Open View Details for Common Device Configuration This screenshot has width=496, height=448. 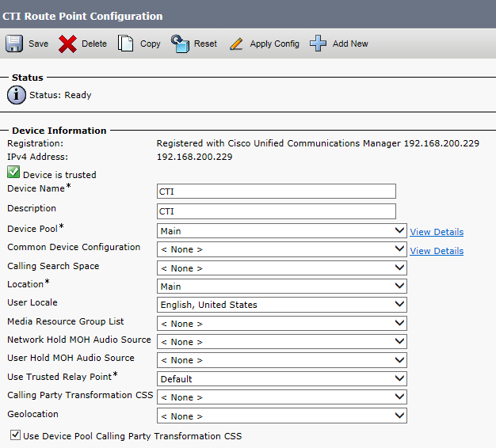(x=437, y=251)
